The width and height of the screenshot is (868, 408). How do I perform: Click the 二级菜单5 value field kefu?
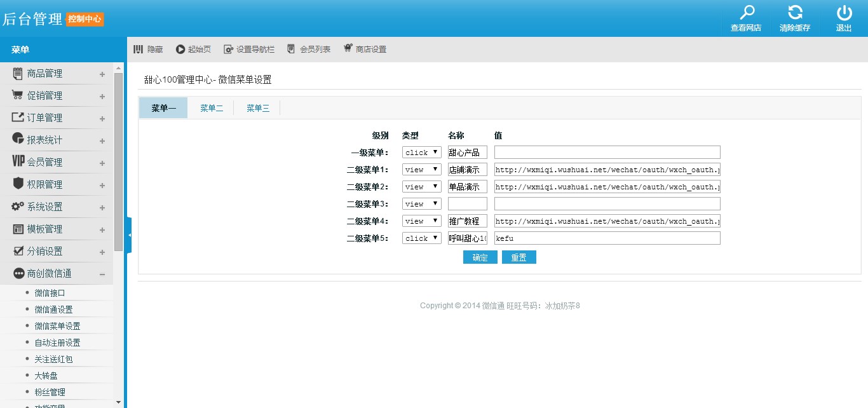607,238
